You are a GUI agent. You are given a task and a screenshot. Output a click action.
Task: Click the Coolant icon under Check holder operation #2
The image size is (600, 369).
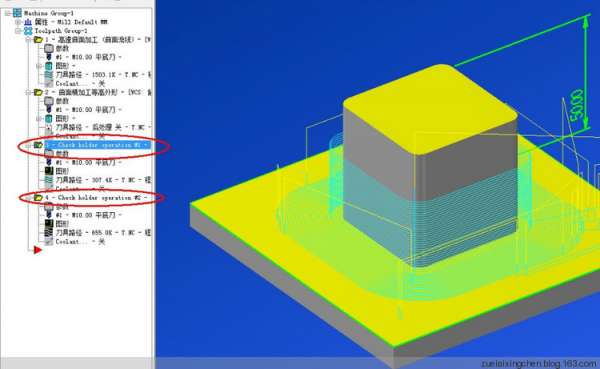tap(49, 242)
